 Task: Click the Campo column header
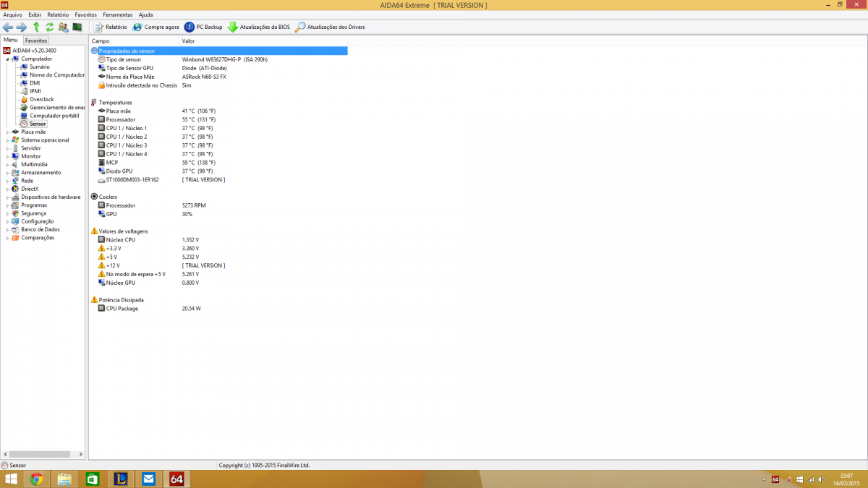[135, 41]
